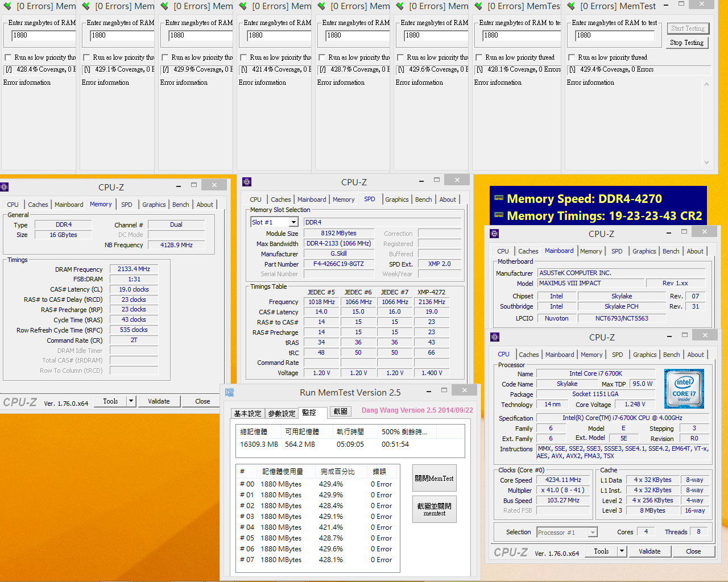Screen dimensions: 728x582
Task: Click Validate in the CPU-Z window
Action: point(159,401)
